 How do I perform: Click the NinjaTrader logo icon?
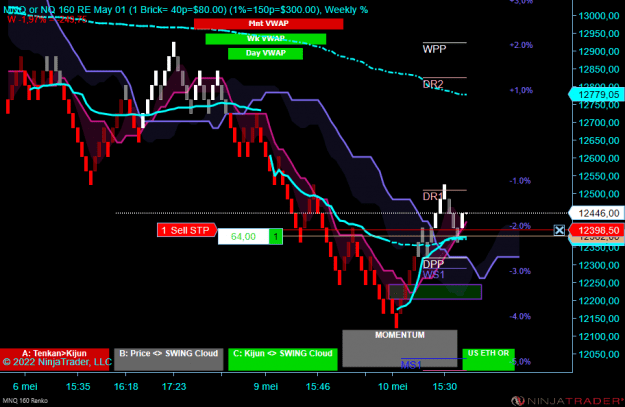coord(518,401)
